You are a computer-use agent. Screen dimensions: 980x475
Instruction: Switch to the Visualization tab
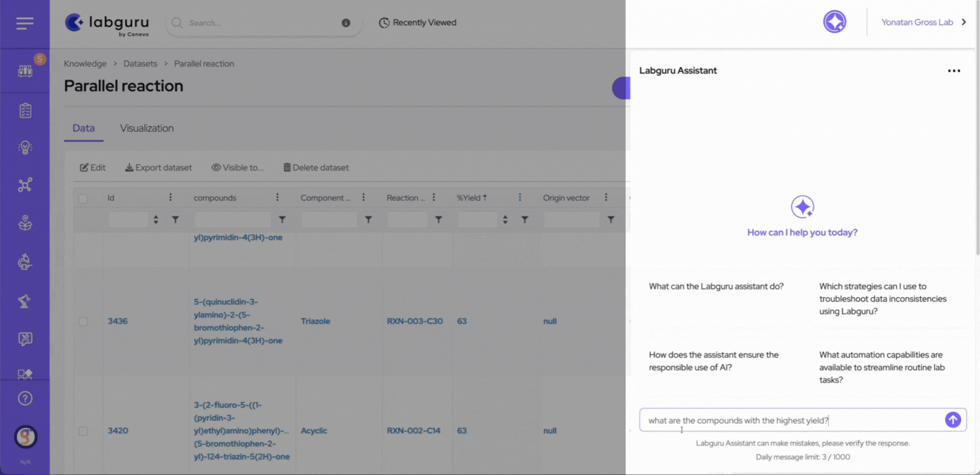click(146, 128)
